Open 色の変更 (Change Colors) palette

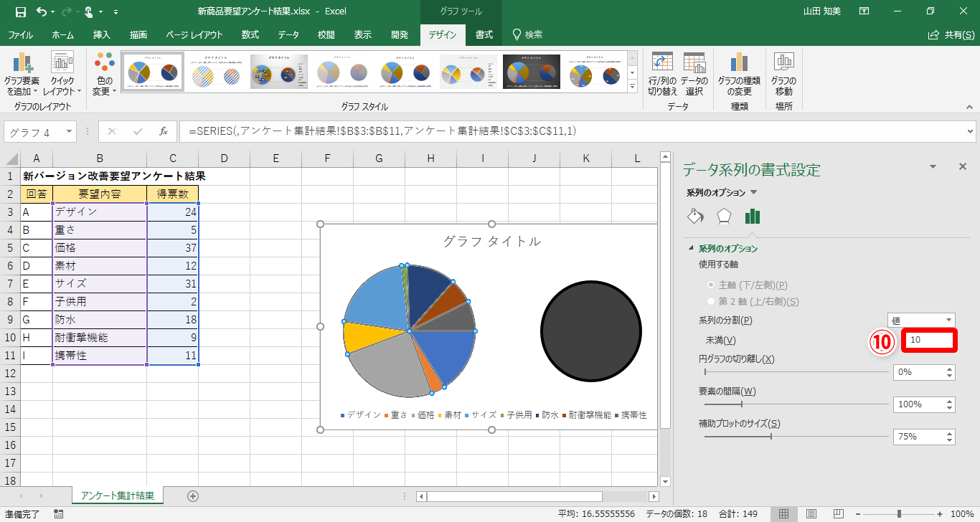click(104, 75)
